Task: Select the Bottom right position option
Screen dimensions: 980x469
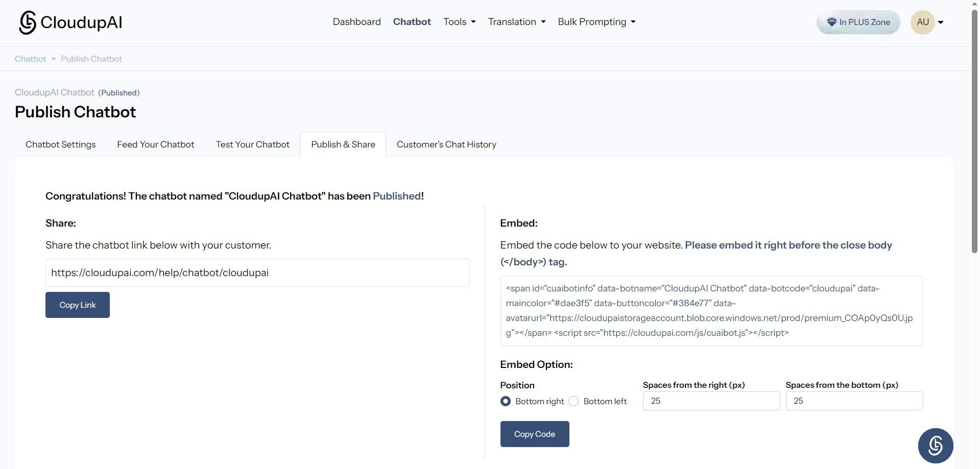Action: 506,401
